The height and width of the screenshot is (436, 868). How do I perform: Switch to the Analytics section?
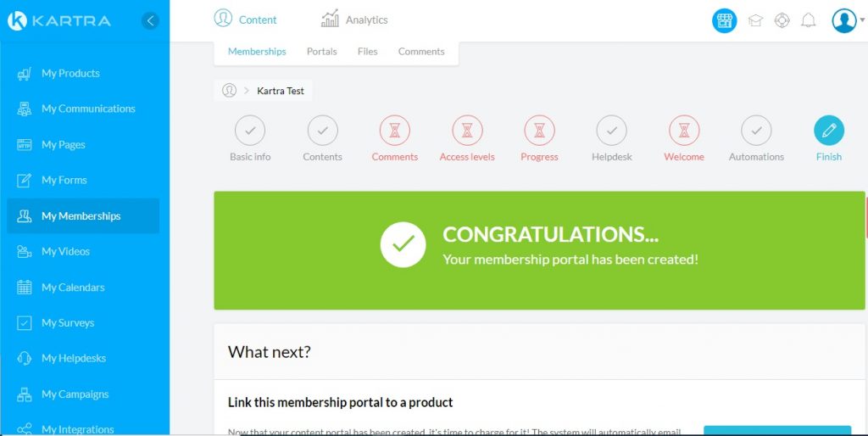pyautogui.click(x=354, y=20)
